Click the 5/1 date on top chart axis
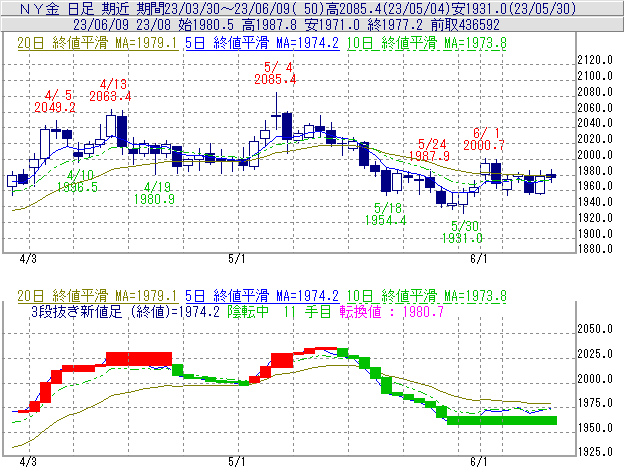Image resolution: width=624 pixels, height=475 pixels. click(237, 259)
